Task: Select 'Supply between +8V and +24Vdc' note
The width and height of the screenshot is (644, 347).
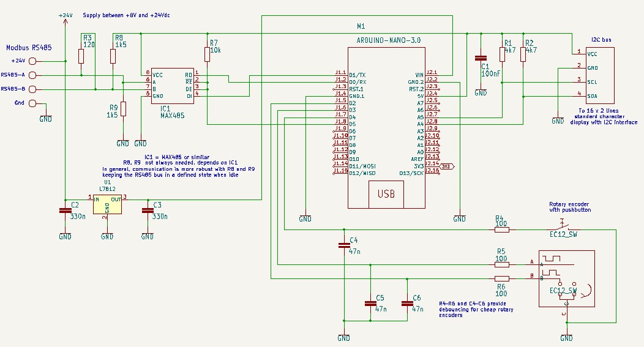Action: click(x=127, y=15)
